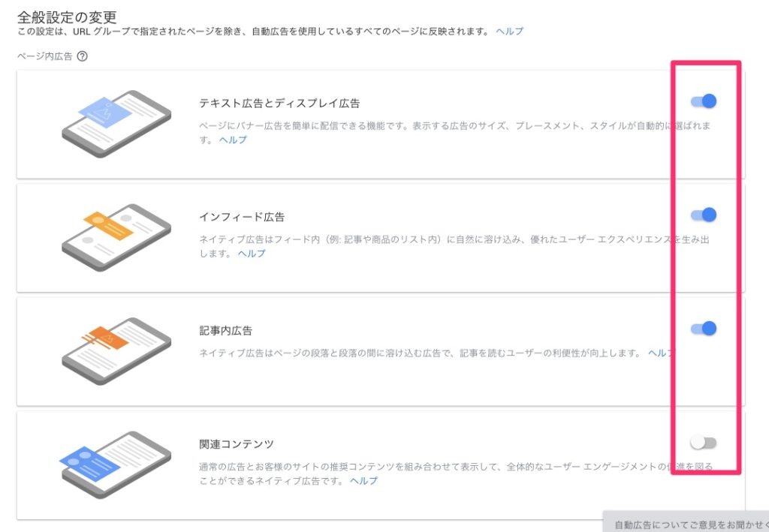This screenshot has width=769, height=532.
Task: Click the テキスト広告とディスプレイ広告 title
Action: [x=279, y=104]
